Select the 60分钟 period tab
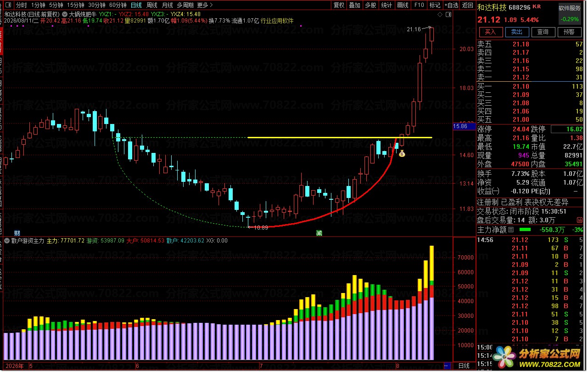 coord(118,5)
